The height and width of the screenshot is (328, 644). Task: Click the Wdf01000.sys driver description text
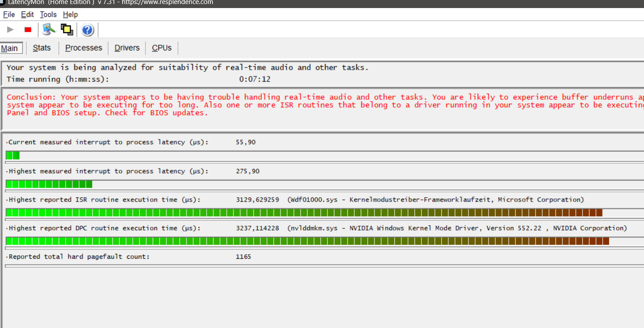coord(435,200)
